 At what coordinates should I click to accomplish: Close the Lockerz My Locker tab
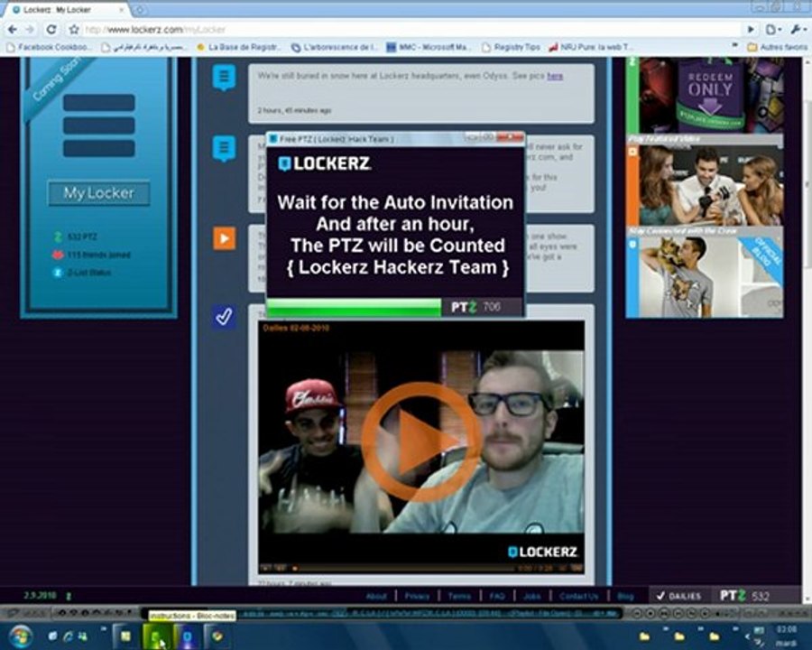tap(122, 10)
